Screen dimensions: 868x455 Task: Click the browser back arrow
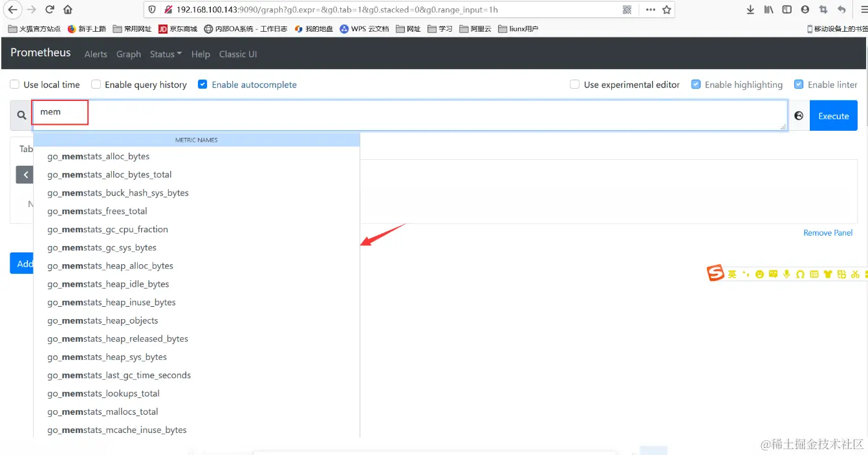pyautogui.click(x=13, y=10)
